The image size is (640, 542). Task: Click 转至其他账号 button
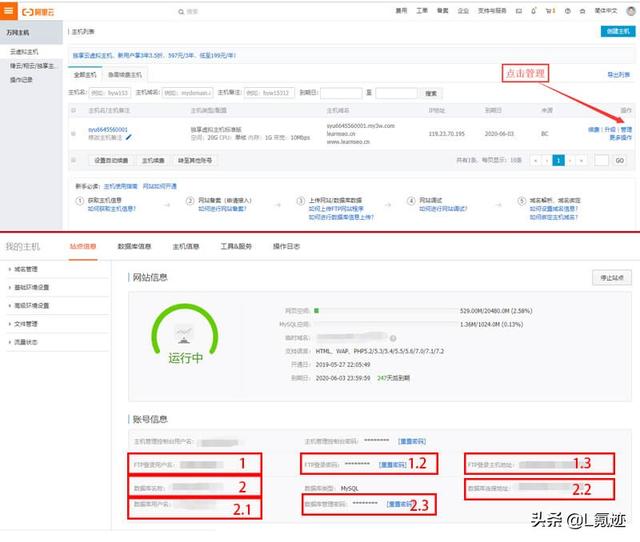pos(195,160)
